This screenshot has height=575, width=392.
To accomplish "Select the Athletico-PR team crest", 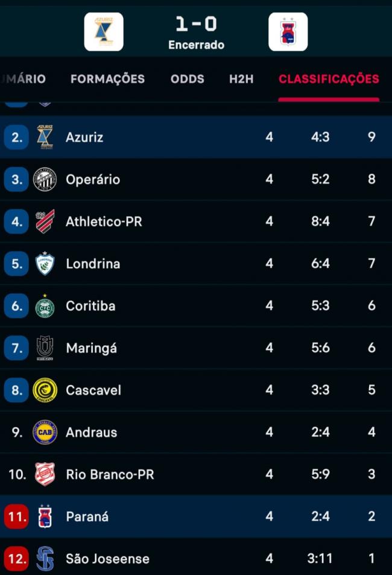I will pyautogui.click(x=45, y=221).
